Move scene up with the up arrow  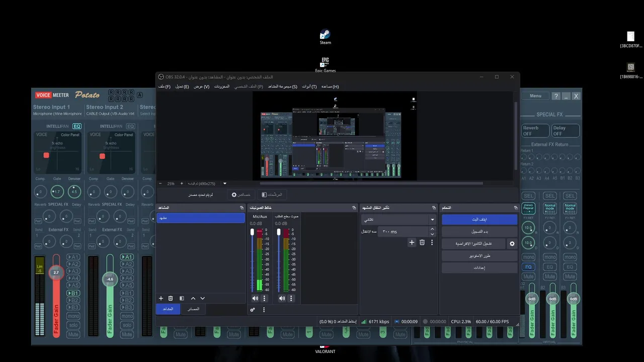193,298
